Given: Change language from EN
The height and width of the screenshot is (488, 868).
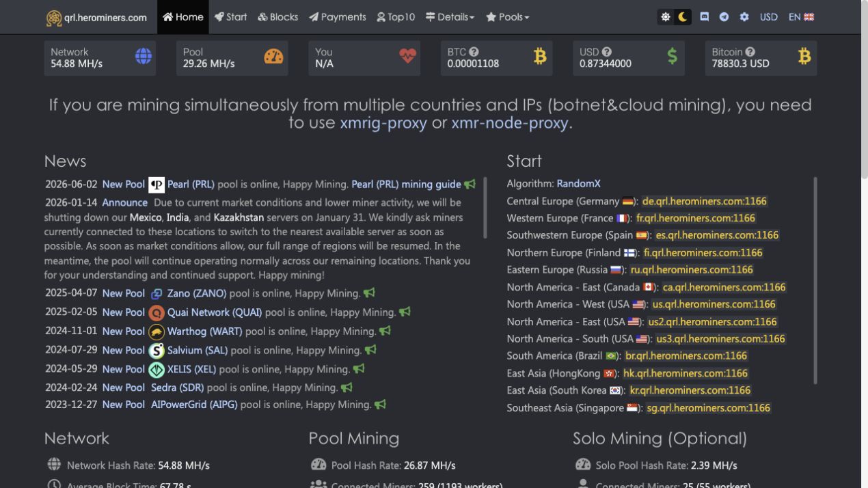Looking at the screenshot, I should pyautogui.click(x=801, y=17).
